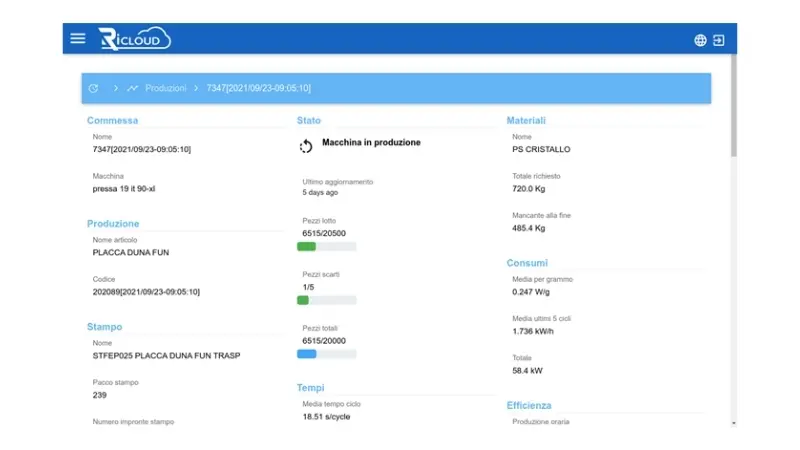This screenshot has height=450, width=800.
Task: Click the page vertical scrollbar thumb
Action: coord(734,105)
